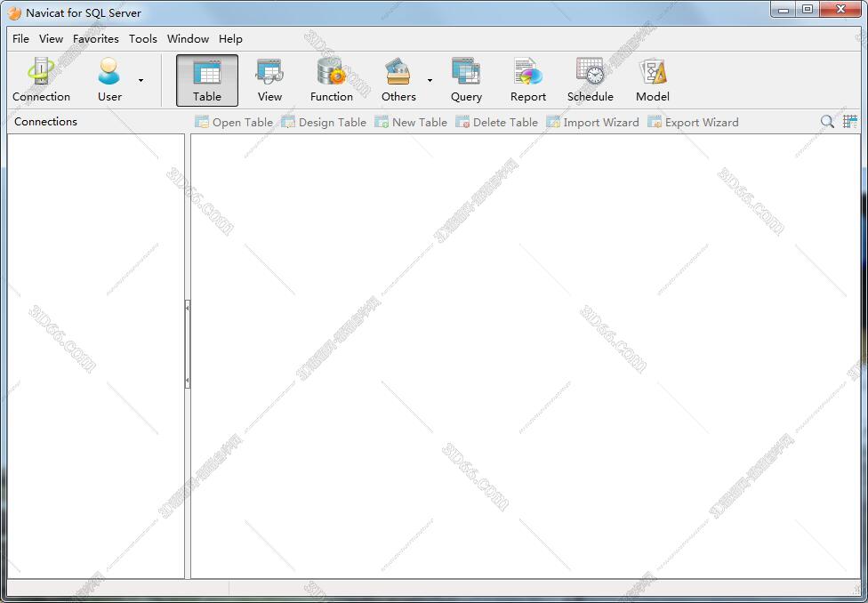This screenshot has height=603, width=868.
Task: Collapse the connections pane via splitter handle
Action: pos(188,344)
